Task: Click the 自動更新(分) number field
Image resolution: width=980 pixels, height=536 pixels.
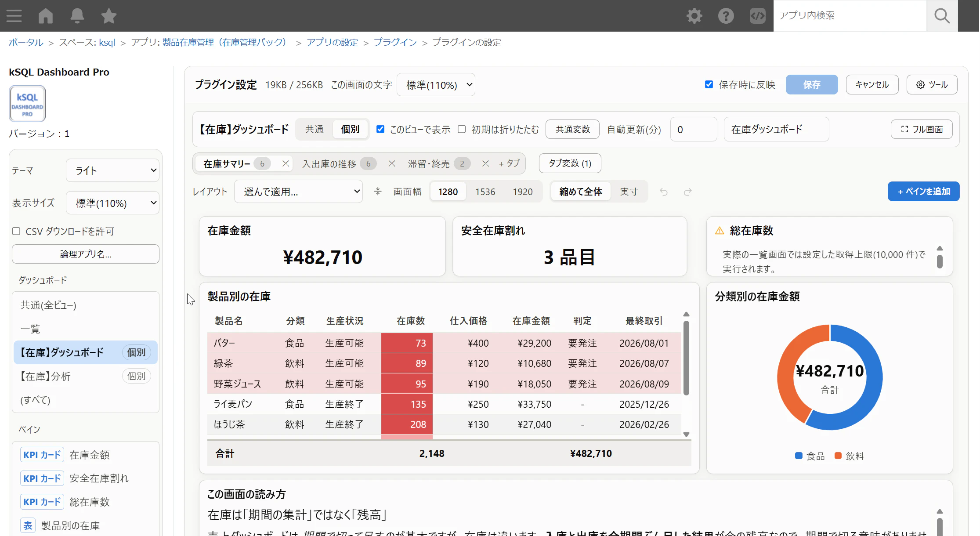Action: click(694, 129)
